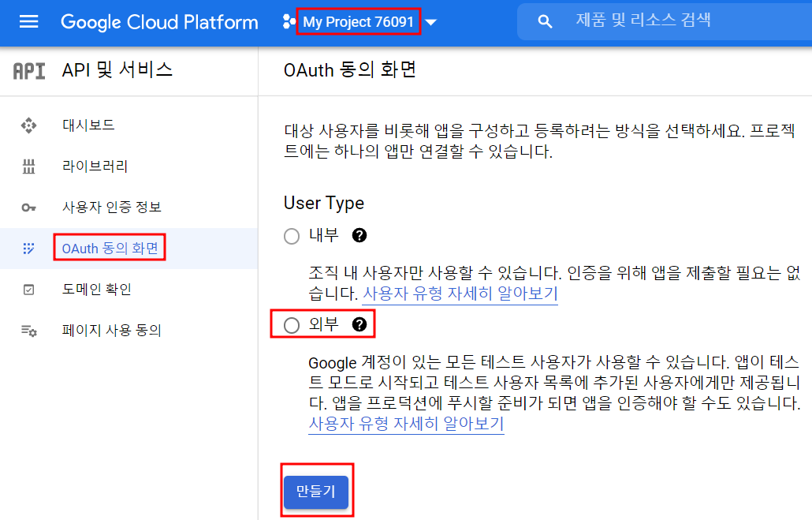Click the User Type heading
Viewport: 812px width, 520px height.
[324, 204]
